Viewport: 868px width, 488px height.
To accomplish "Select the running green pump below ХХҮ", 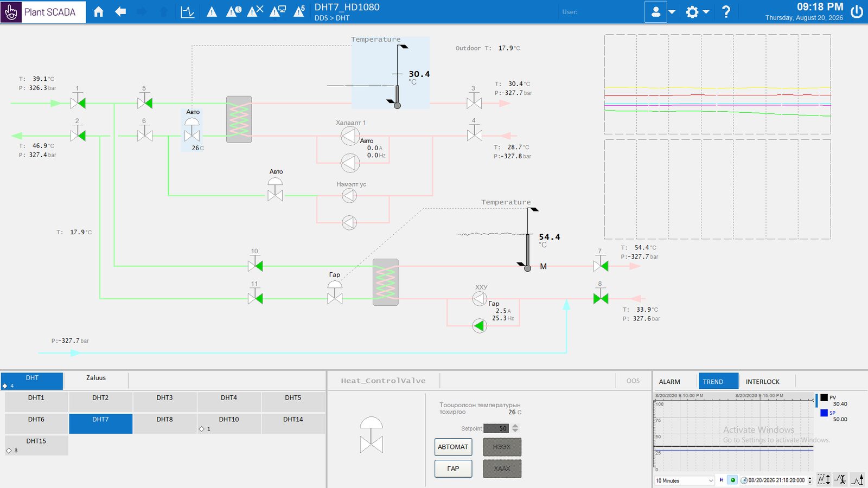I will 479,326.
